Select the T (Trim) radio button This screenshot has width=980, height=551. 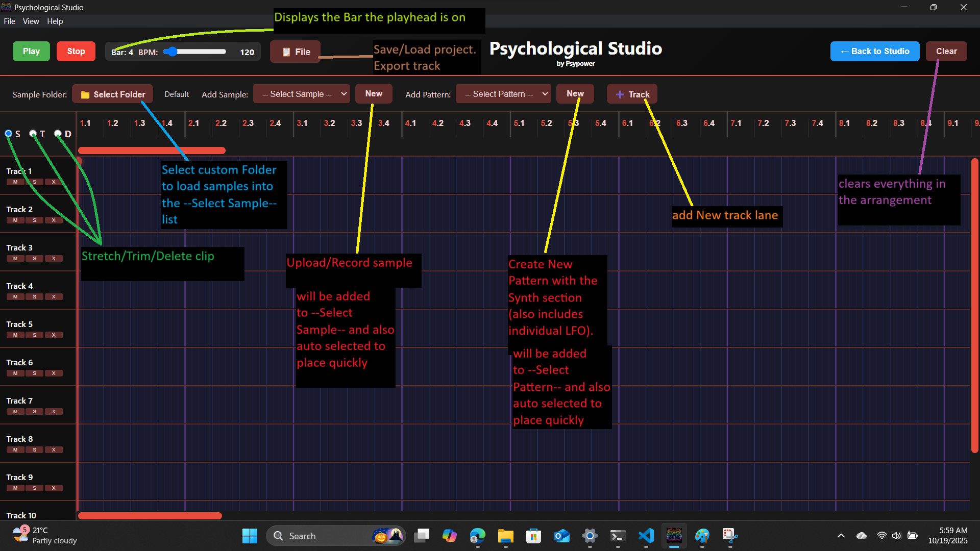[x=33, y=134]
